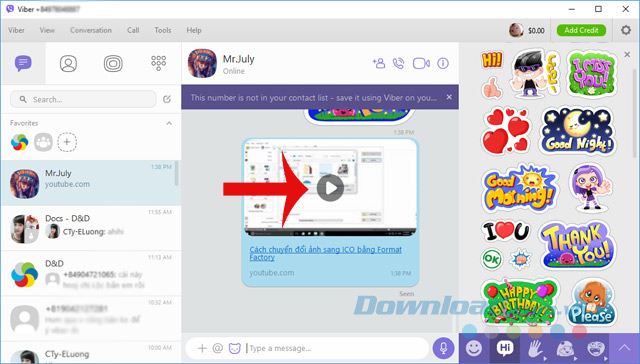Open the dial pad tab icon
Screen dimensions: 640x364
point(158,63)
